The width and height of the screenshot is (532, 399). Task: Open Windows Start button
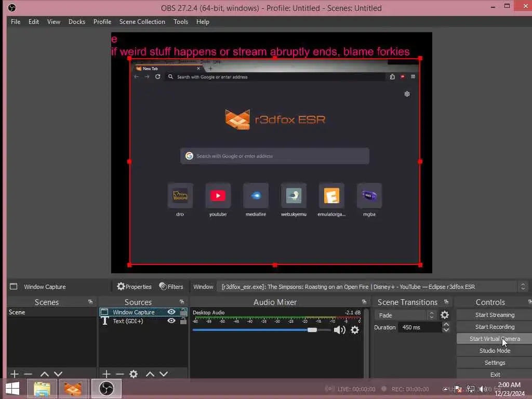coord(12,389)
